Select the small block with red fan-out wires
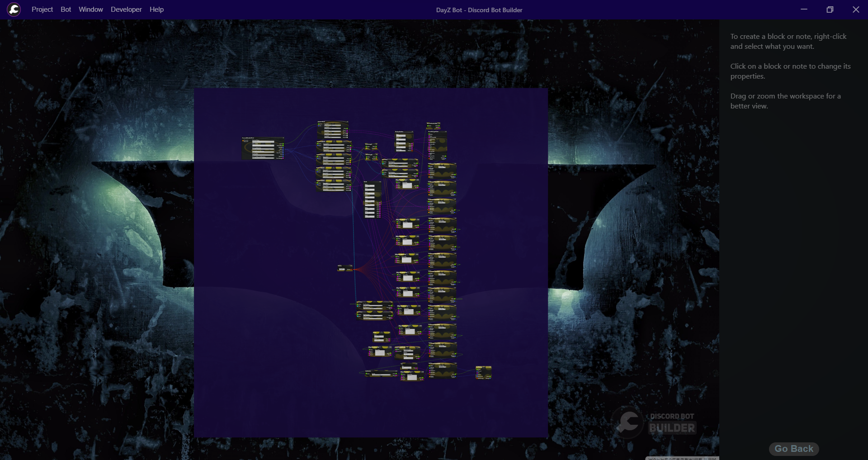 (344, 268)
